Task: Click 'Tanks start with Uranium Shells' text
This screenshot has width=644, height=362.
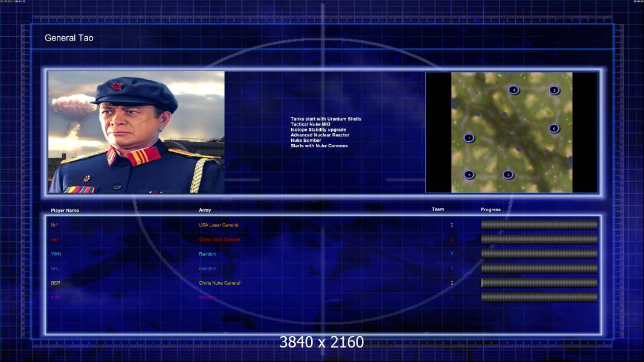Action: pyautogui.click(x=326, y=119)
